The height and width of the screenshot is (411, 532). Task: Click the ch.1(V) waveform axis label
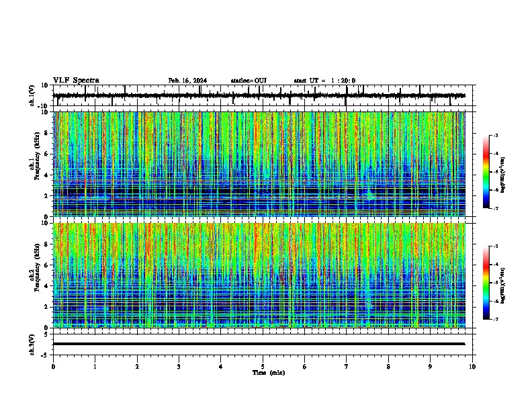[x=32, y=95]
